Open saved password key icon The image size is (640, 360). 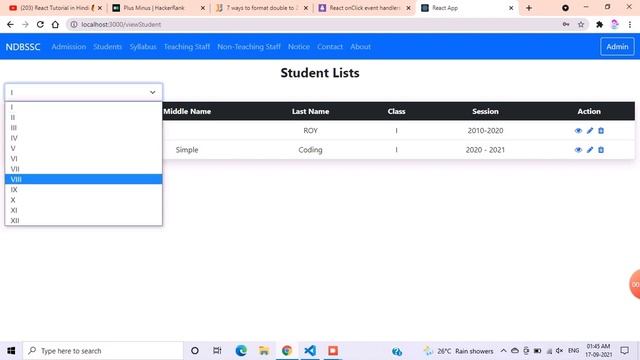(566, 24)
